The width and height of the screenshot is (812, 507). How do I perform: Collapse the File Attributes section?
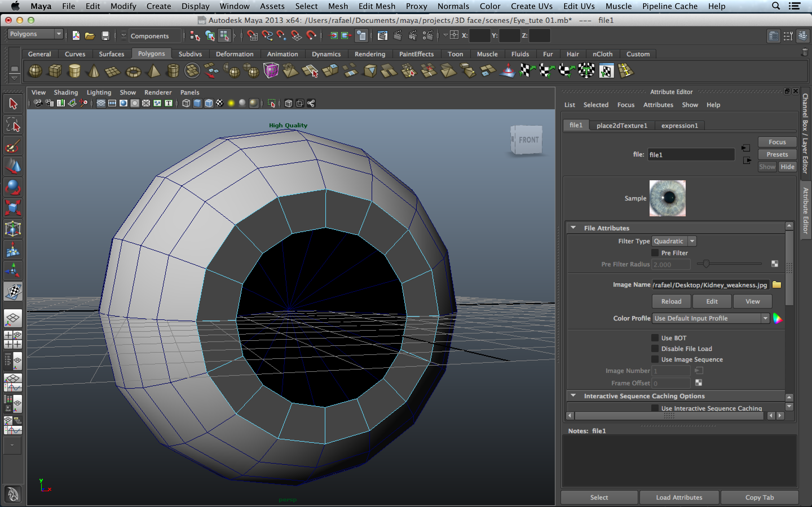(x=573, y=228)
